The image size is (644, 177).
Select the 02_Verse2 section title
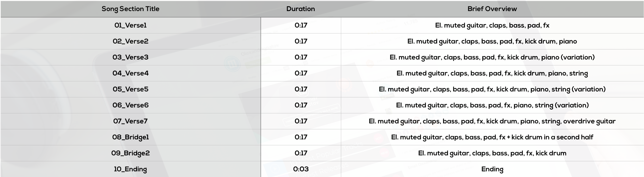coord(130,41)
